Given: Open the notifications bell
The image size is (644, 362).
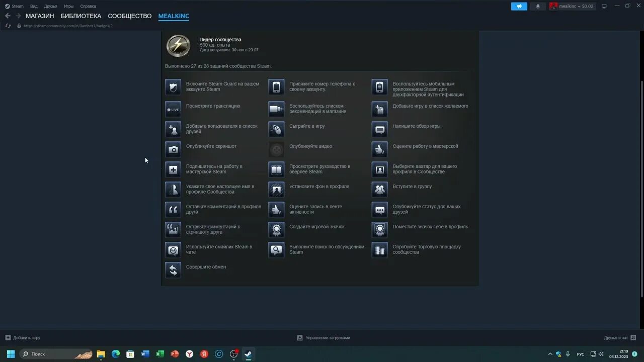Looking at the screenshot, I should click(x=538, y=7).
